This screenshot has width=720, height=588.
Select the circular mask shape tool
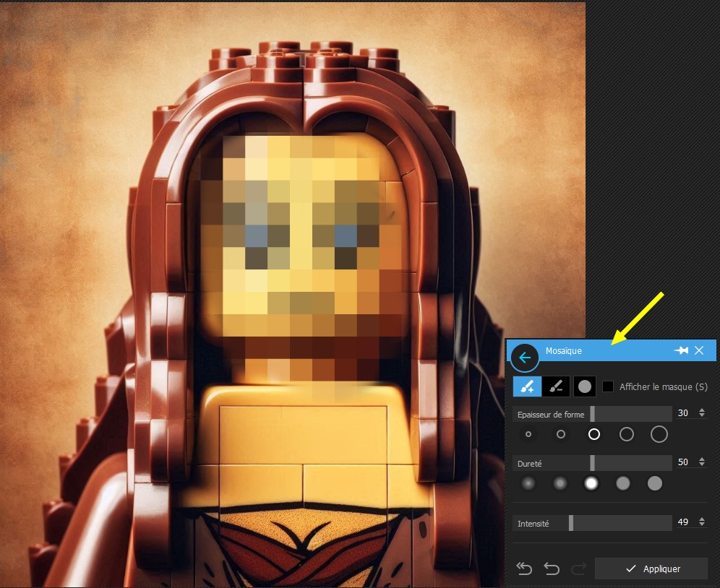click(x=585, y=386)
